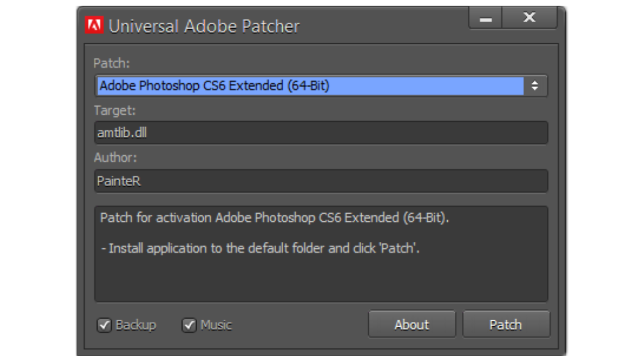Image resolution: width=644 pixels, height=362 pixels.
Task: Click the Author field containing PainteR
Action: (x=321, y=181)
